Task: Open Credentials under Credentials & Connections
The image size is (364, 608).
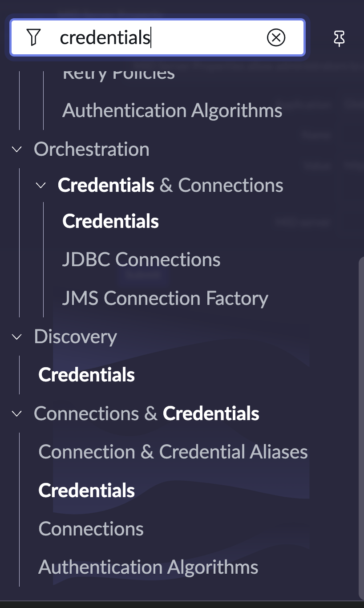Action: [110, 222]
